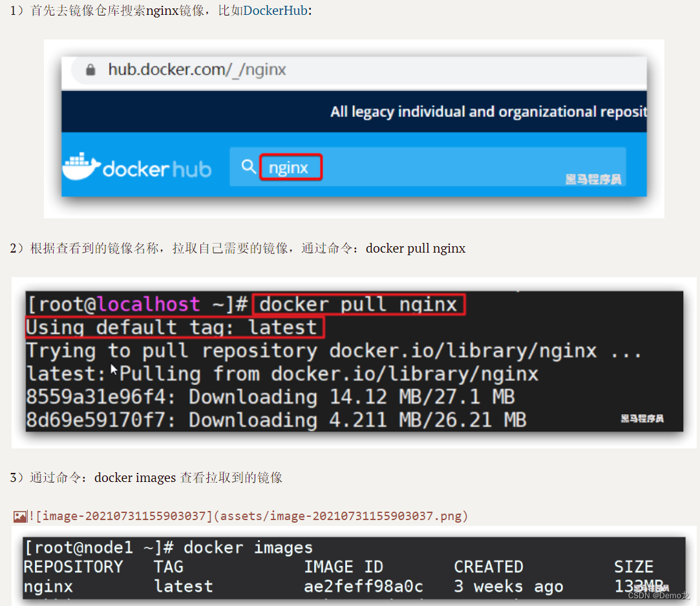Click the 'docker pull nginx' text in step 2
The height and width of the screenshot is (606, 700).
pyautogui.click(x=416, y=248)
